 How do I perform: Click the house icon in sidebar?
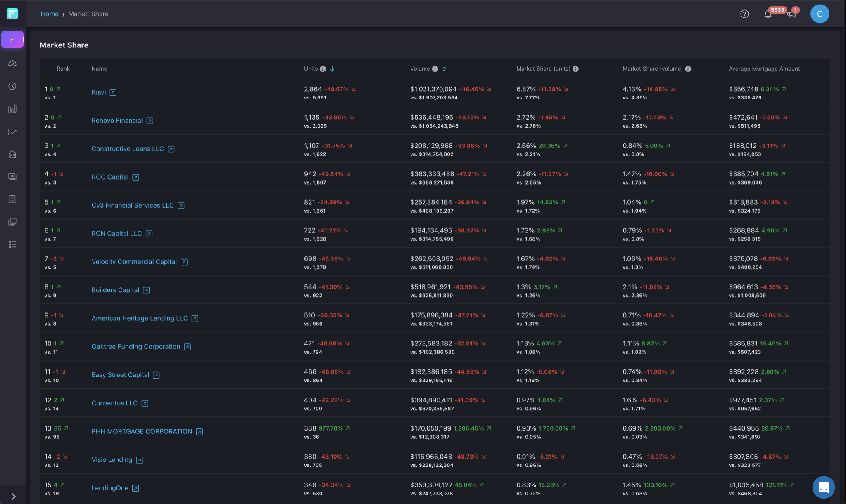pos(12,154)
